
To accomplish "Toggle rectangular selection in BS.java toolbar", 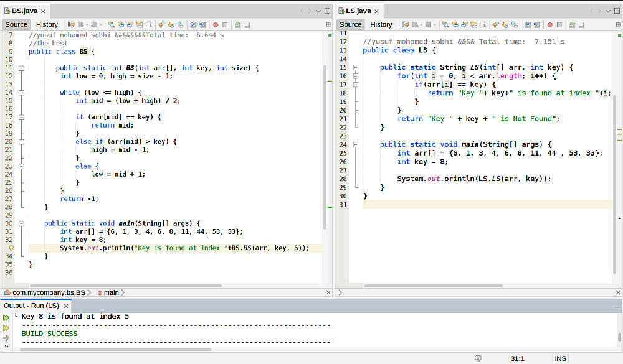I will pyautogui.click(x=150, y=24).
